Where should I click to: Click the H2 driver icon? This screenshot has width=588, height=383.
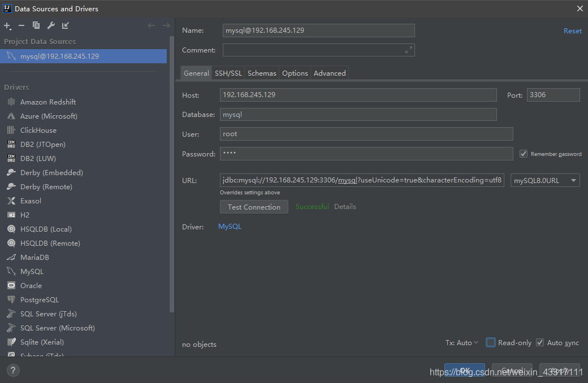(x=11, y=215)
